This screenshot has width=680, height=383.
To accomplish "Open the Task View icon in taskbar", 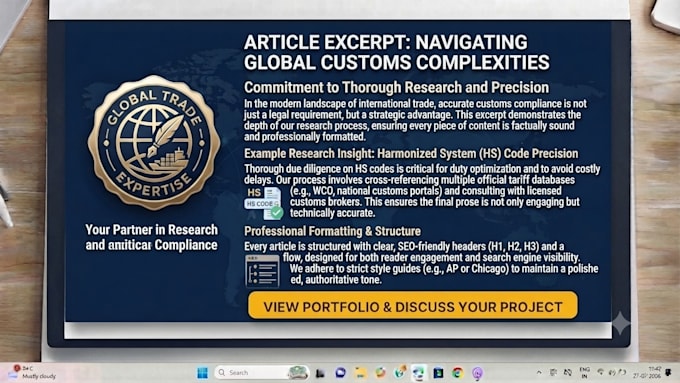I will (320, 373).
